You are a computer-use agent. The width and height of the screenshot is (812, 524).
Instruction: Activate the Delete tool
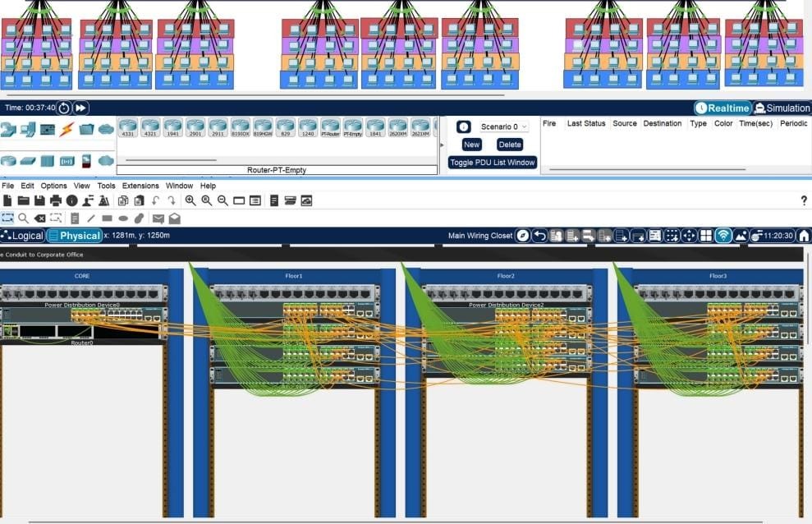[39, 218]
